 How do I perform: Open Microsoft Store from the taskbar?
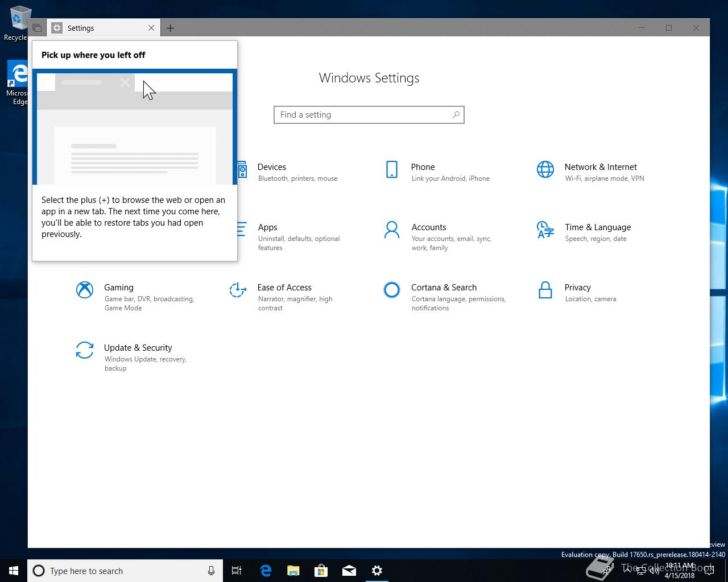coord(321,571)
